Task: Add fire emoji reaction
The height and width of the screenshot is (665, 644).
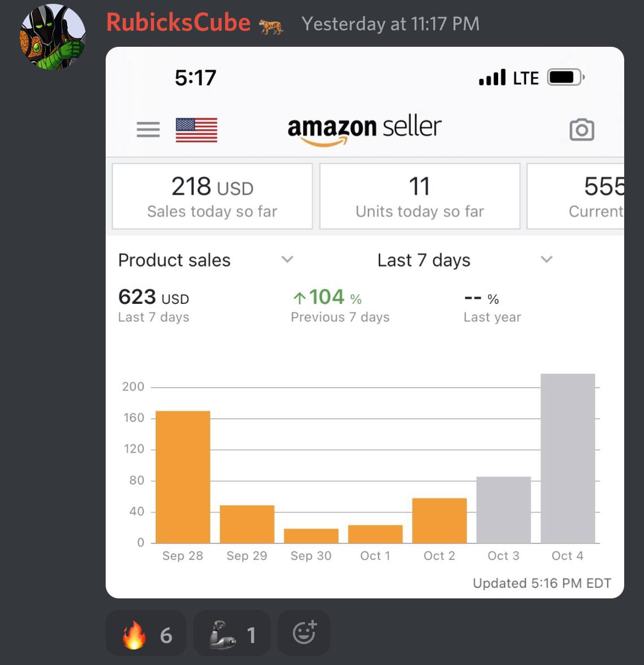Action: click(146, 635)
